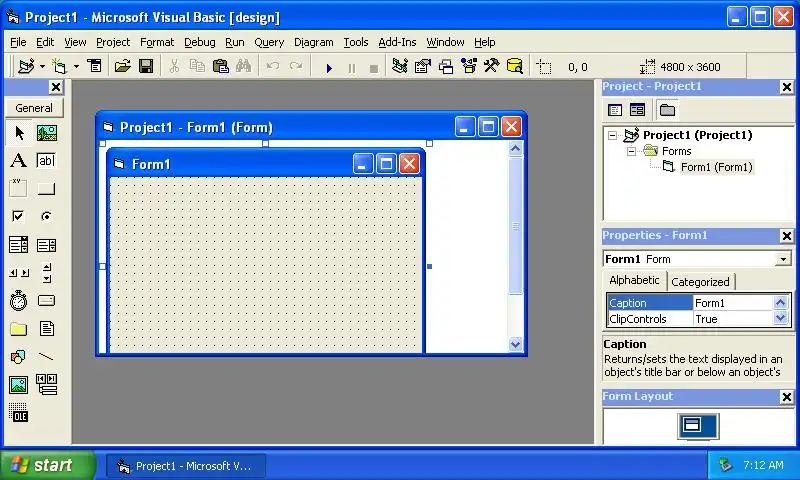Select the ListBox control in the toolbox
The image size is (800, 480).
coord(46,245)
